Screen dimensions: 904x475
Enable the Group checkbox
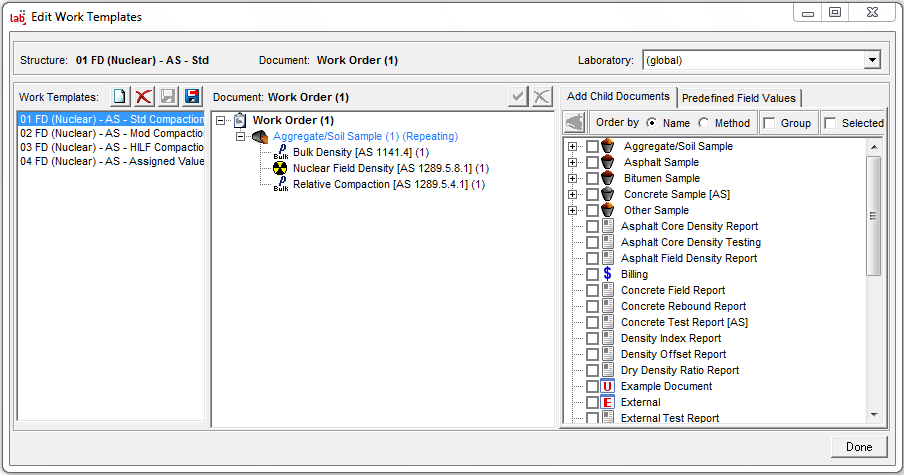769,123
